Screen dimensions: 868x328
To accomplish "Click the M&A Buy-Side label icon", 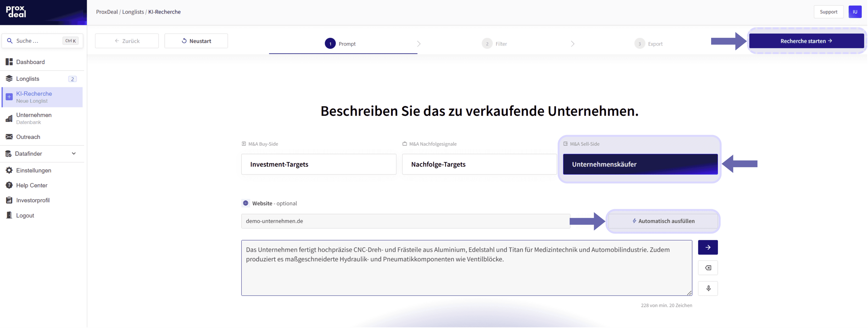I will [x=244, y=144].
